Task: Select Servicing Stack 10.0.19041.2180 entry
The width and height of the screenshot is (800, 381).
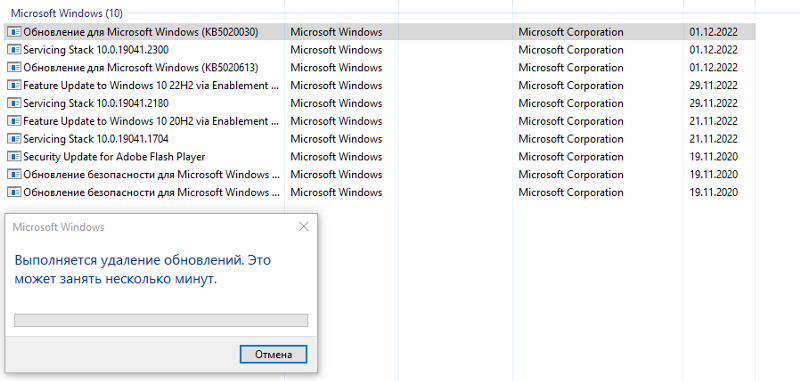Action: pyautogui.click(x=96, y=104)
